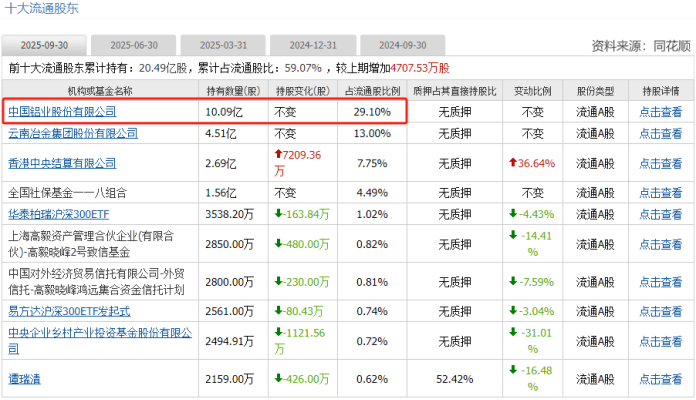Select the 2025-03-31 tab
This screenshot has height=400, width=696.
(223, 45)
